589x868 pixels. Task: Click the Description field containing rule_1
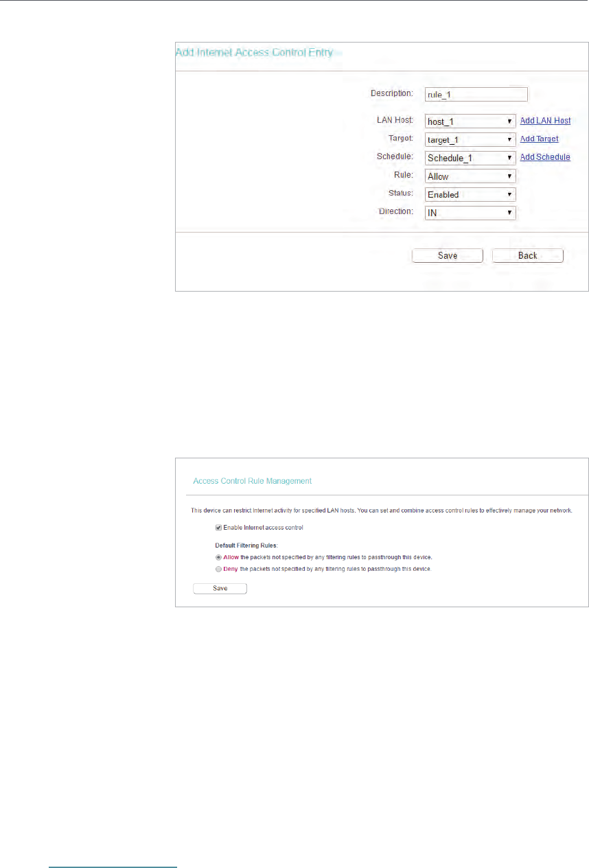476,95
